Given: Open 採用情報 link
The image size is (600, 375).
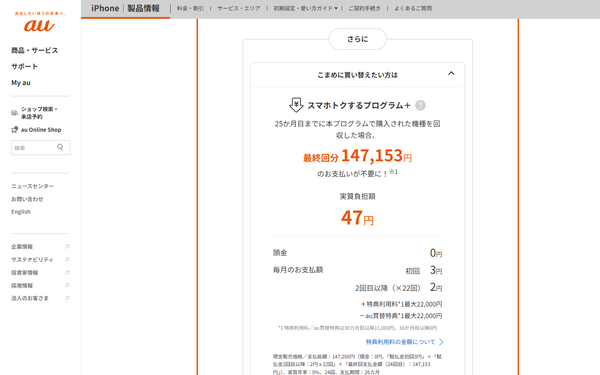Looking at the screenshot, I should point(22,285).
